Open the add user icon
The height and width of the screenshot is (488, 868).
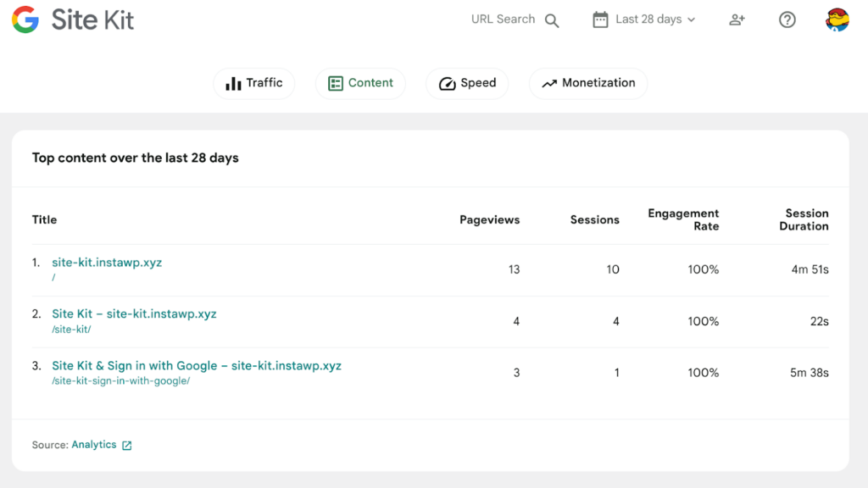click(x=737, y=19)
